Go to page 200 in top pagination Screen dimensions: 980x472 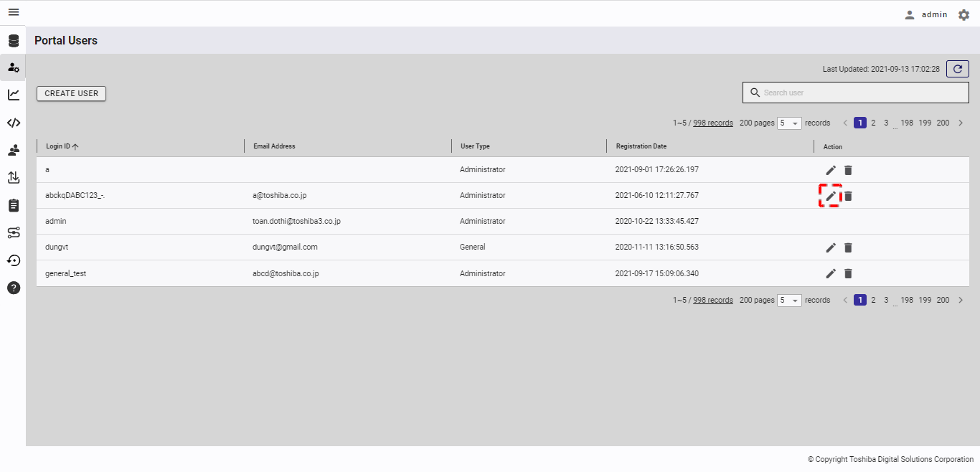click(x=943, y=123)
